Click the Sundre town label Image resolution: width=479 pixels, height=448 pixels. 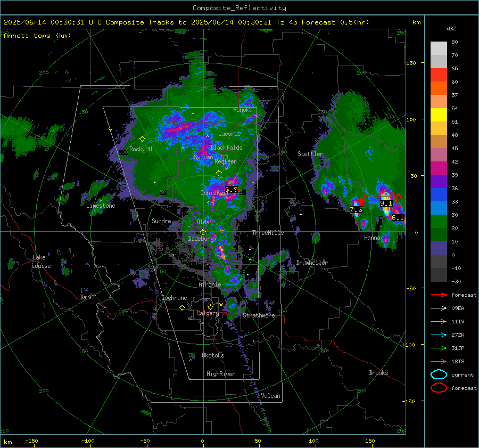(161, 221)
